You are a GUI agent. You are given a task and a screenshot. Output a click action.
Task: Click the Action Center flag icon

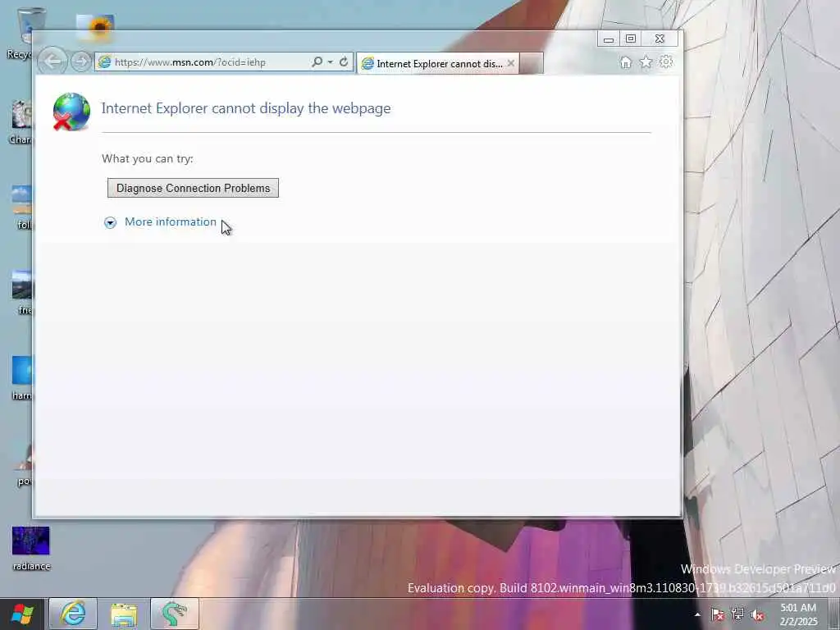(717, 614)
